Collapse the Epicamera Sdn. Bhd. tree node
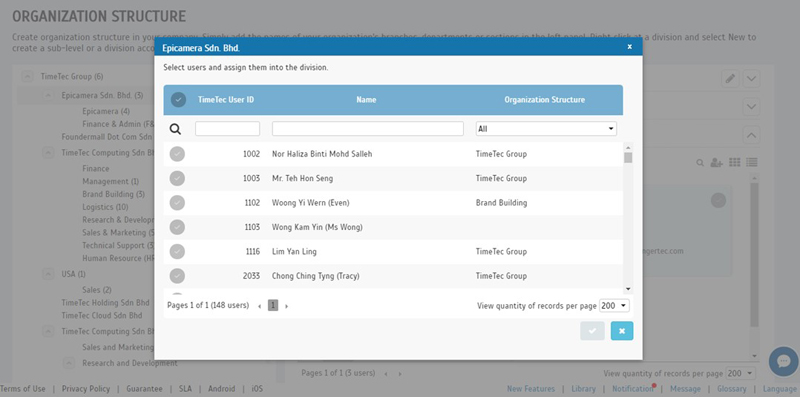This screenshot has height=397, width=800. pyautogui.click(x=48, y=95)
